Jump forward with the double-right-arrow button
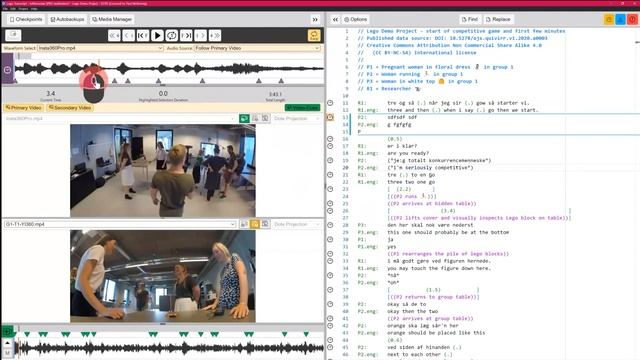 point(215,36)
